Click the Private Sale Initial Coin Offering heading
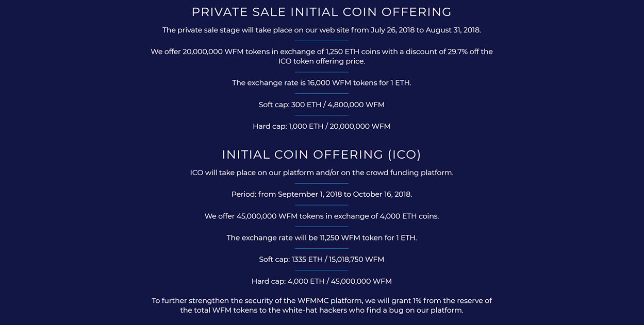This screenshot has width=644, height=325. coord(322,12)
